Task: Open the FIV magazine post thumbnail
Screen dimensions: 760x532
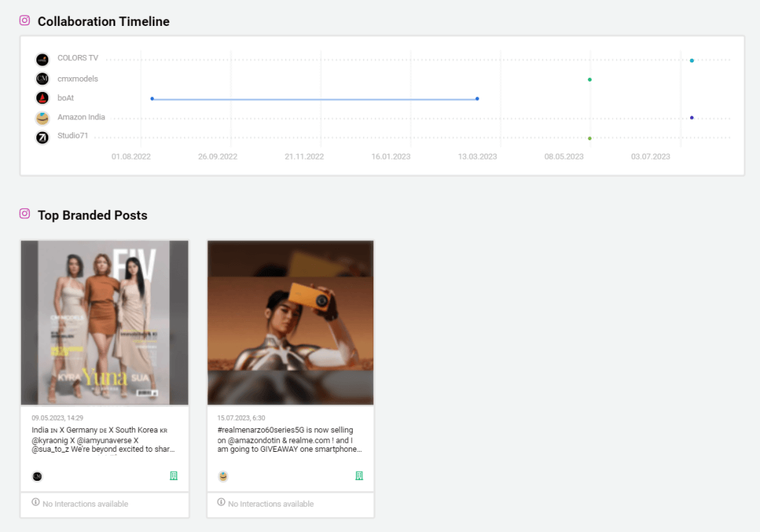Action: click(104, 322)
